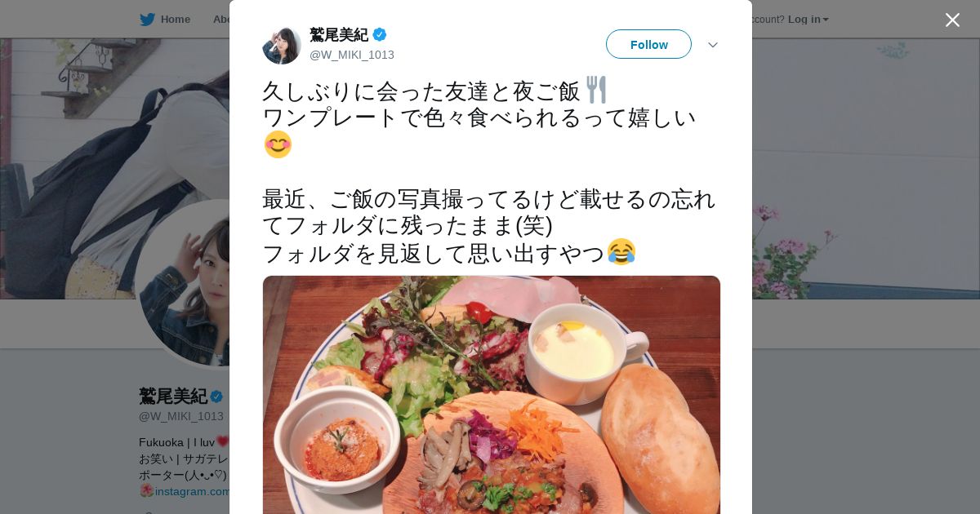Open the food plate photo
980x514 pixels.
tap(492, 395)
